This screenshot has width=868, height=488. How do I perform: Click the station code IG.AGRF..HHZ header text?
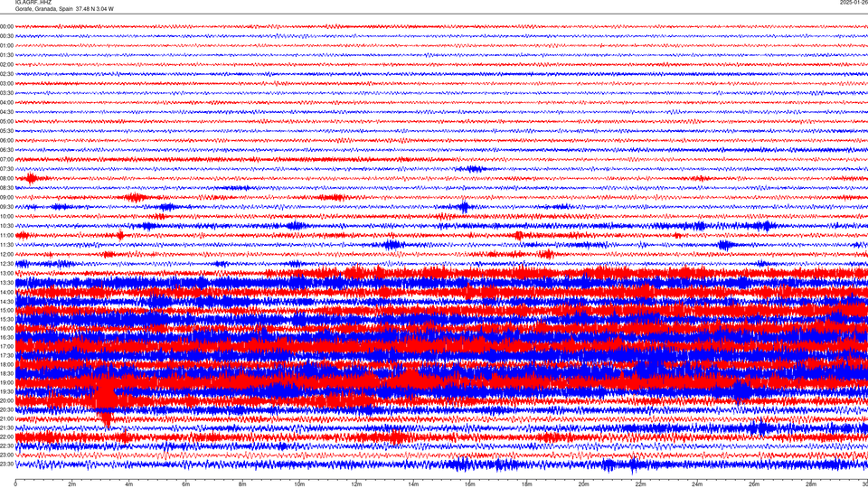click(x=33, y=2)
